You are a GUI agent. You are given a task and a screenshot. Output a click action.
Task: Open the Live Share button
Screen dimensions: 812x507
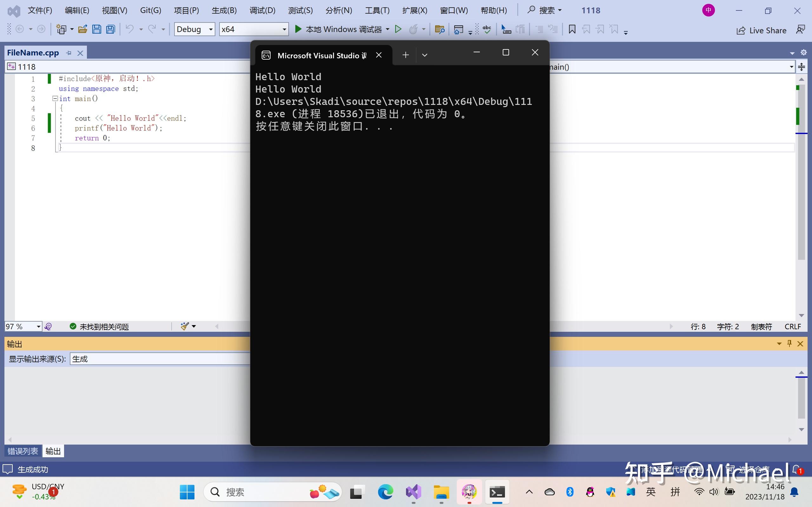761,30
